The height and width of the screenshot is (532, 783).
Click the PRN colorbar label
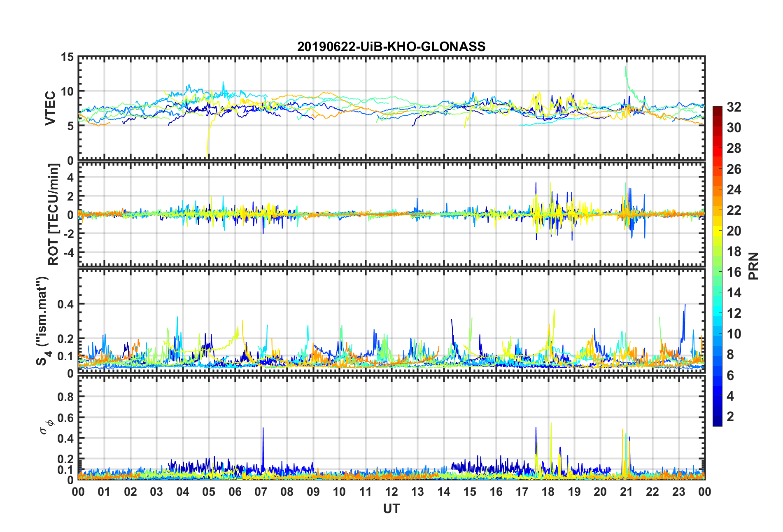point(754,266)
